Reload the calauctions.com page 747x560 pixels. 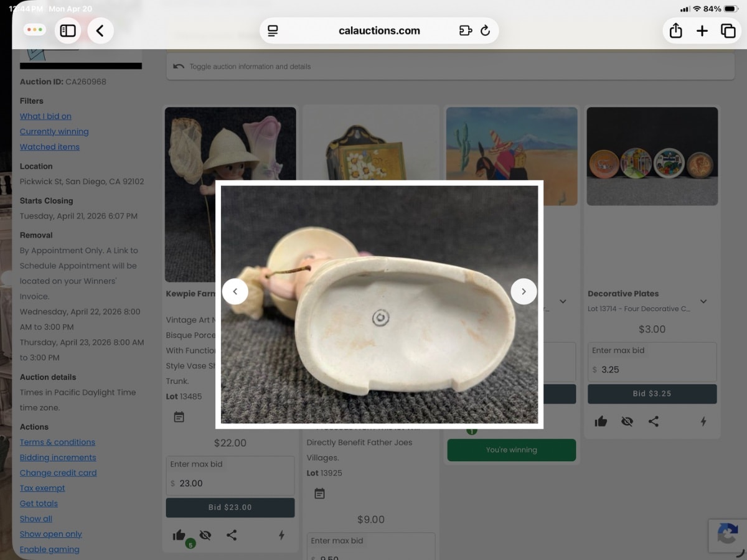(x=486, y=30)
